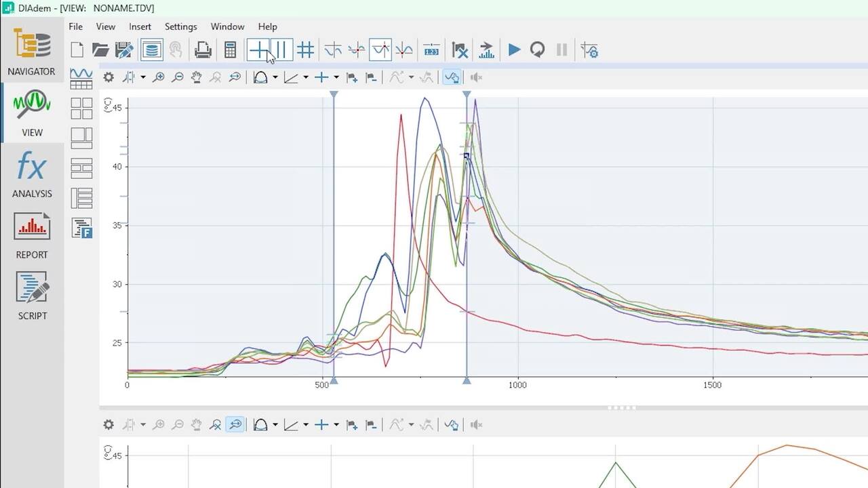868x488 pixels.
Task: Start playback with the play button
Action: tap(514, 50)
